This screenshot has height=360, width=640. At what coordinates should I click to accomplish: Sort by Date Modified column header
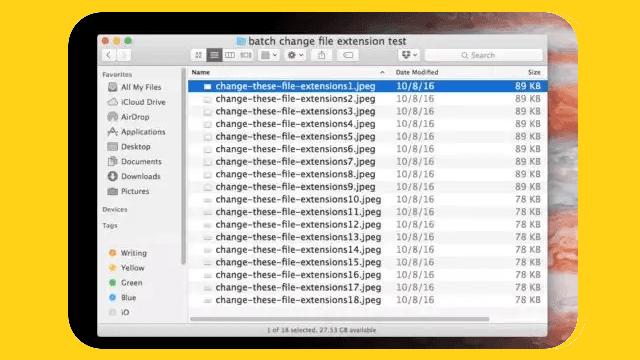pyautogui.click(x=417, y=72)
